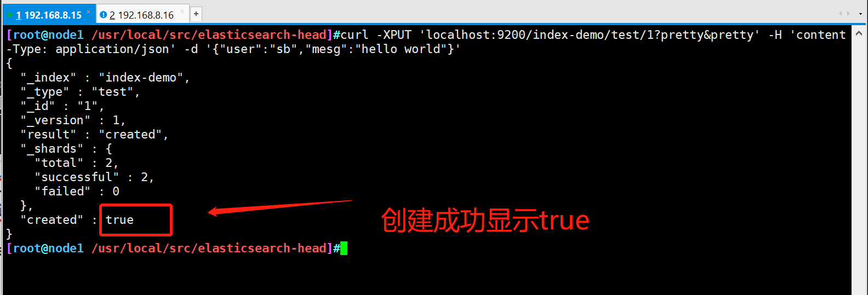Click the "successful" : 2 shards line
This screenshot has width=868, height=295.
[94, 177]
